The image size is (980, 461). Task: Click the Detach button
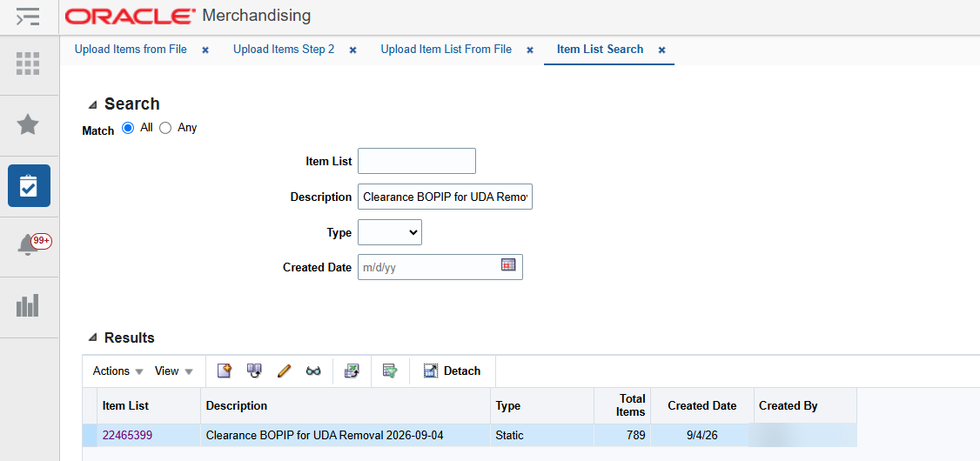[x=453, y=371]
